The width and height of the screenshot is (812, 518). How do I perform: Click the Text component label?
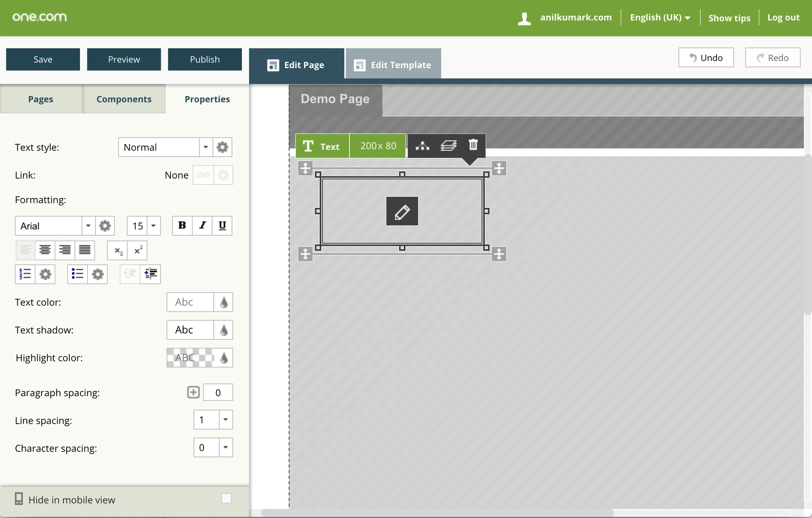point(322,146)
